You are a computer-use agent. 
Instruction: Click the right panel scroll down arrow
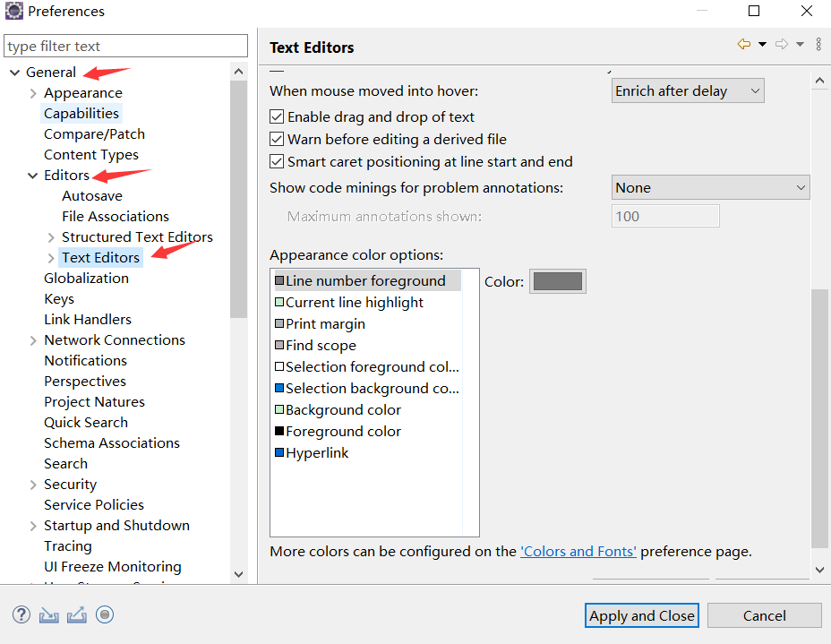click(x=820, y=570)
